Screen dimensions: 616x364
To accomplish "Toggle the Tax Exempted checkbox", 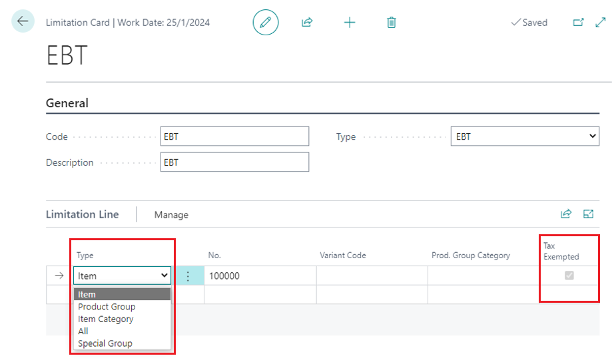I will (x=569, y=275).
